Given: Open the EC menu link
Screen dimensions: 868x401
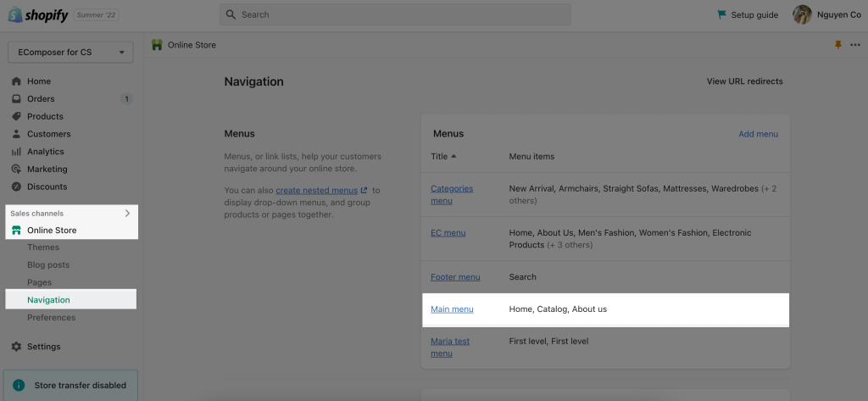Looking at the screenshot, I should (448, 233).
